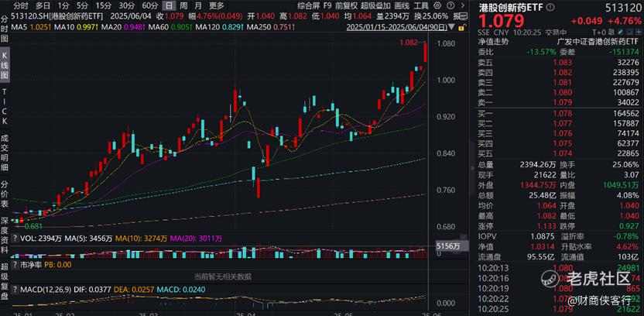Click the MA120 0.829 indicator label
Screen dimensions: 644x316
pos(220,27)
